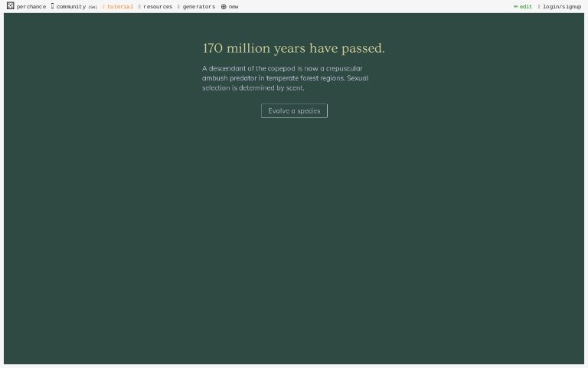
Task: Go to the resources page
Action: pyautogui.click(x=158, y=7)
